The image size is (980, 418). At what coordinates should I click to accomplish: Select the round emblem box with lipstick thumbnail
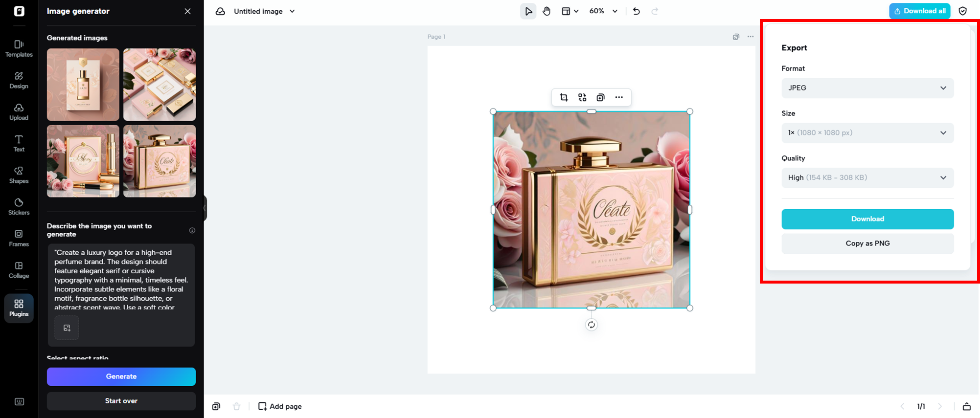[83, 161]
